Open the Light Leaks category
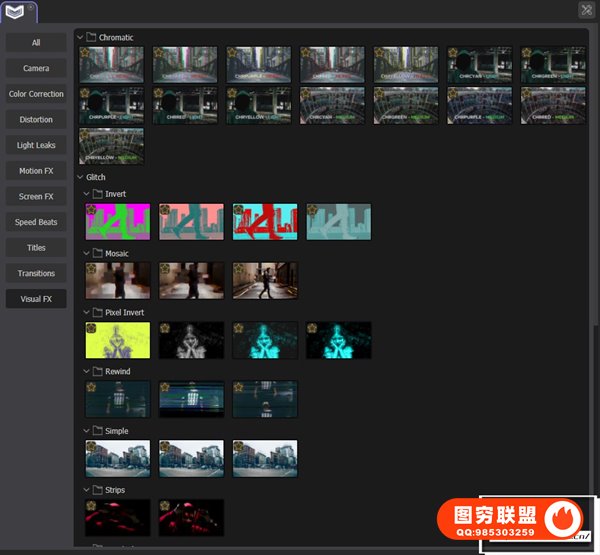 tap(36, 145)
